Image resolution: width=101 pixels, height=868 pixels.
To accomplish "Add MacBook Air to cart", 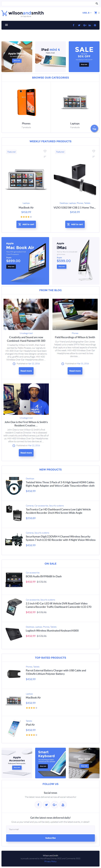I will click(x=26, y=224).
